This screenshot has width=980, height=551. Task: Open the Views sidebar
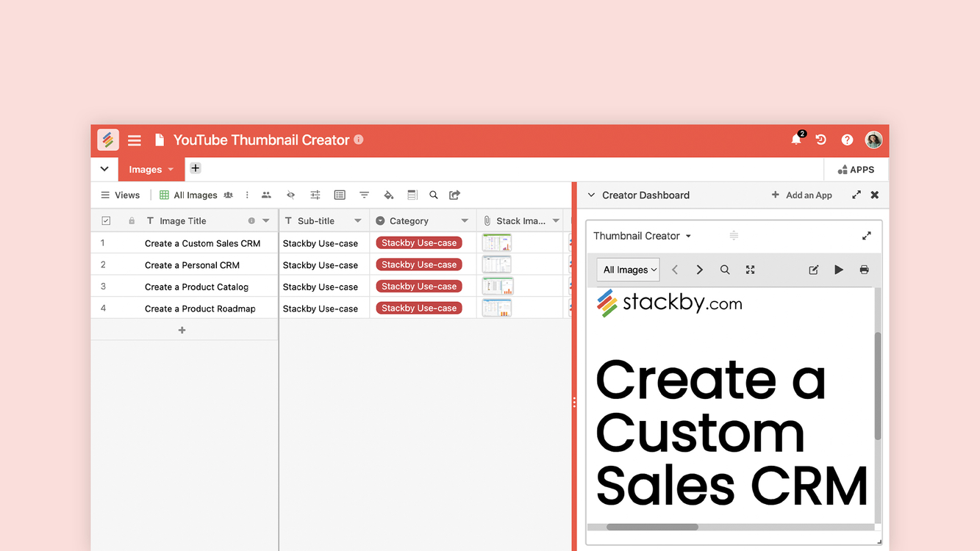121,195
